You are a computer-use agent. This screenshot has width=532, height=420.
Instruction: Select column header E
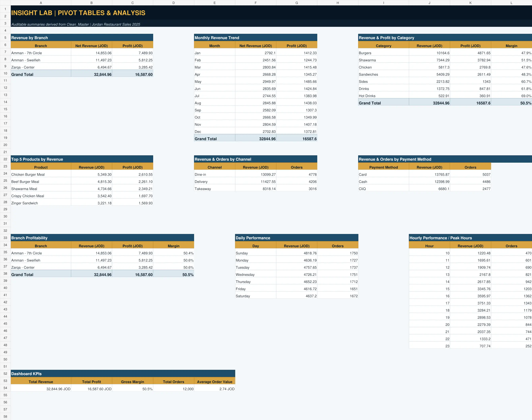pos(215,3)
